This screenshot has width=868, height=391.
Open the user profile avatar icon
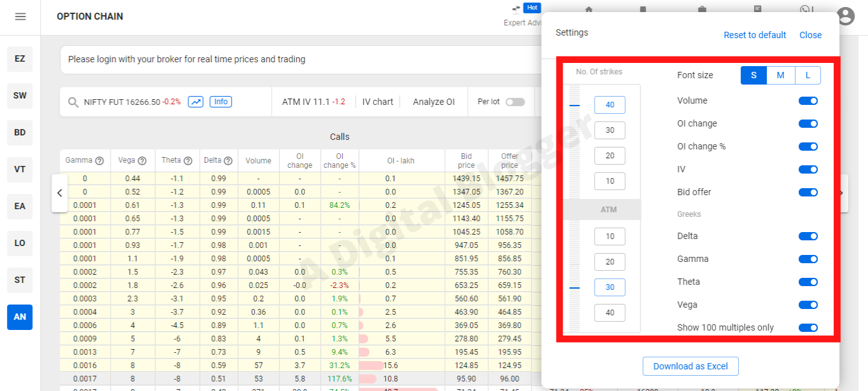coord(846,17)
